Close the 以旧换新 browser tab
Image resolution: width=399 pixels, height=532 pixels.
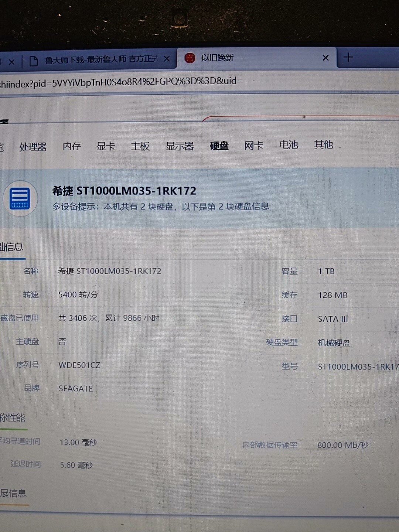coord(325,58)
